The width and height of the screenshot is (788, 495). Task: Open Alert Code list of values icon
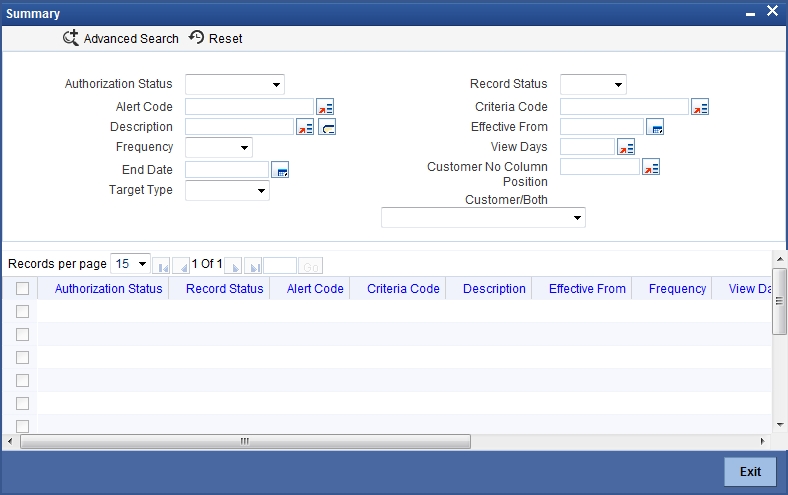pos(325,107)
